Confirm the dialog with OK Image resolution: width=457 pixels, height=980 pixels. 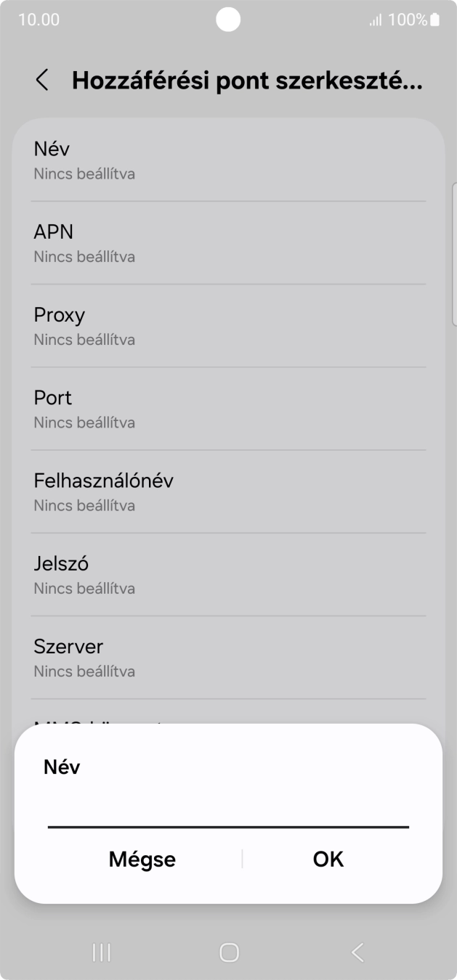[328, 859]
